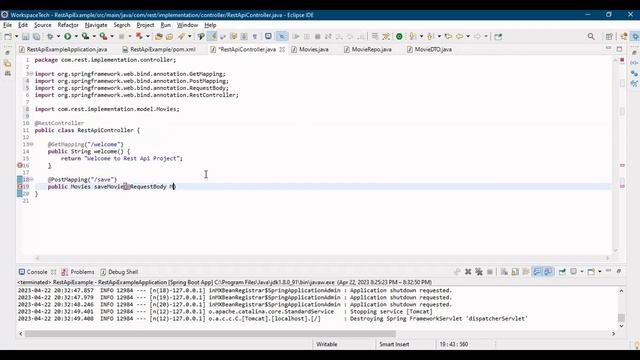This screenshot has height=360, width=640.
Task: Open the External Tools dropdown arrow
Action: tap(112, 36)
